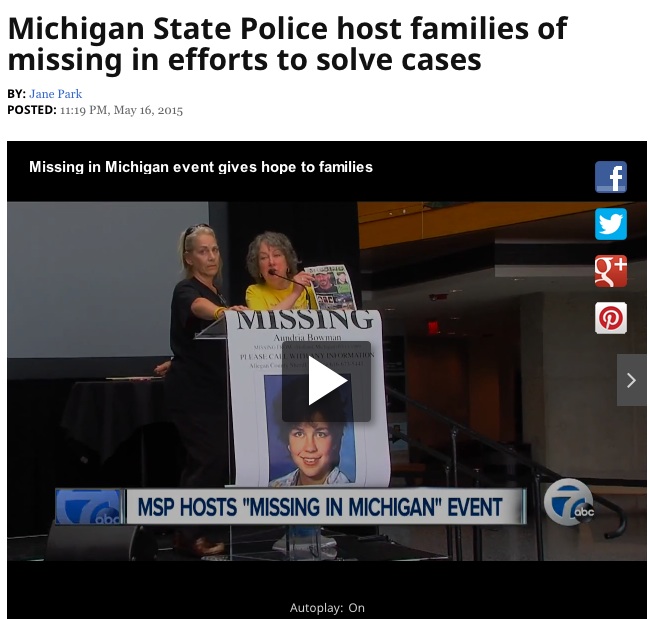Click video title about hope to families
The width and height of the screenshot is (650, 619).
[201, 167]
